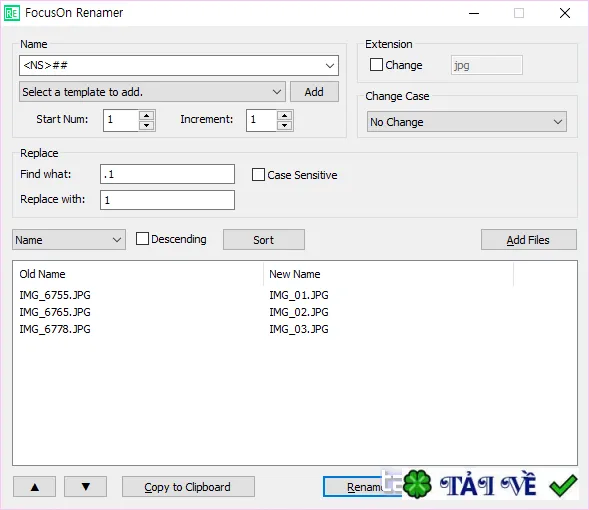Screen dimensions: 589x510
Task: Click the New Name column header
Action: pos(388,274)
